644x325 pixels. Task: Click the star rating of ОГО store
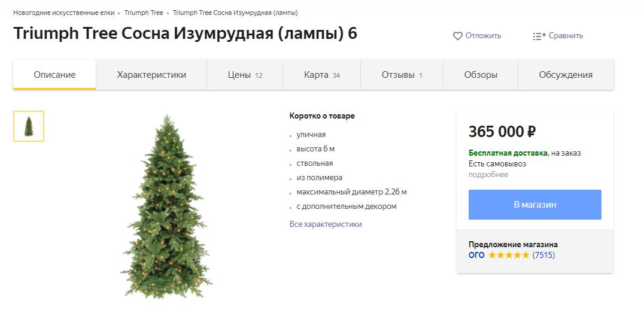coord(509,255)
